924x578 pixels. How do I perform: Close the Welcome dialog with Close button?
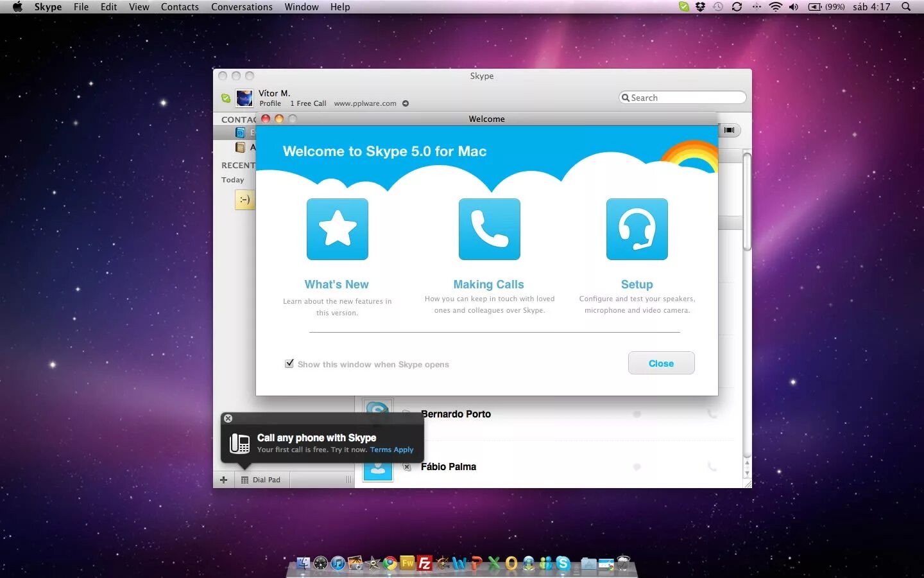pos(662,363)
